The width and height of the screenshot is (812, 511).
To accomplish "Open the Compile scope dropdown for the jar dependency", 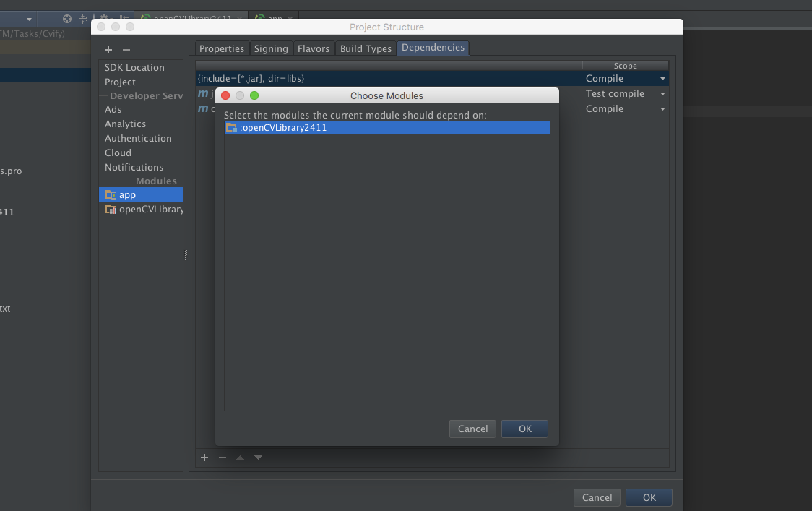I will [662, 78].
